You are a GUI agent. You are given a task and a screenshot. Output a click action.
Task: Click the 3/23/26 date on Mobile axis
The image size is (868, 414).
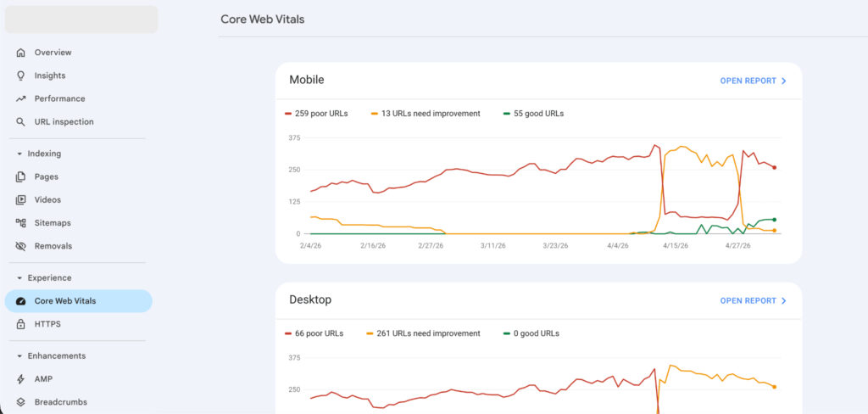click(x=555, y=245)
